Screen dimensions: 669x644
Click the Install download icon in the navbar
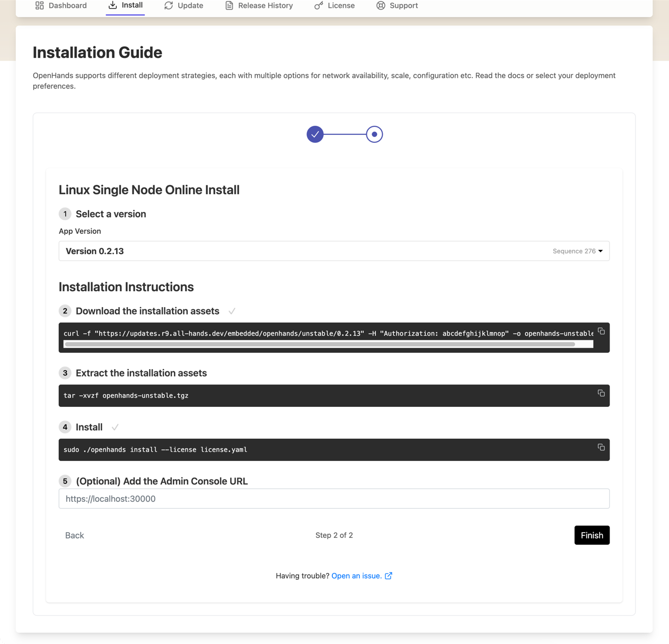111,5
